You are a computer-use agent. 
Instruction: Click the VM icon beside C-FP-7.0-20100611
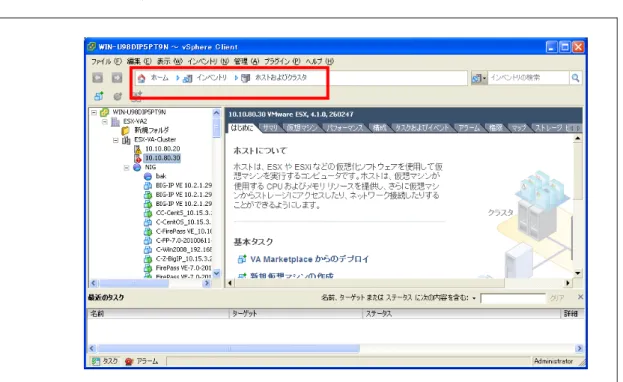coord(148,240)
